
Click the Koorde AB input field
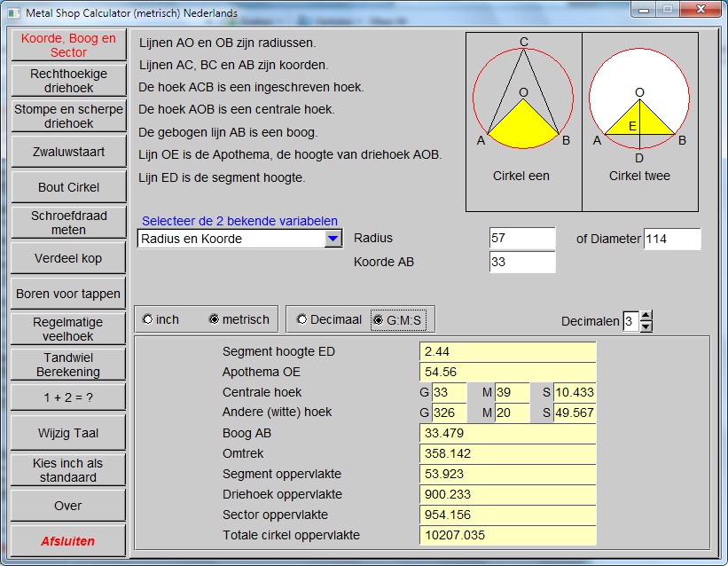coord(522,262)
